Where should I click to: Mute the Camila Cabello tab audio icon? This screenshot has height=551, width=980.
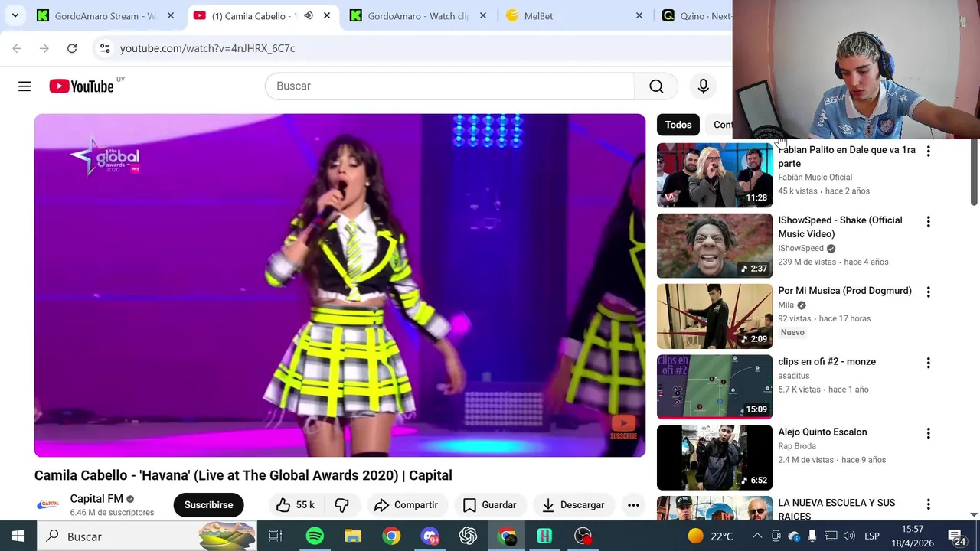coord(308,16)
